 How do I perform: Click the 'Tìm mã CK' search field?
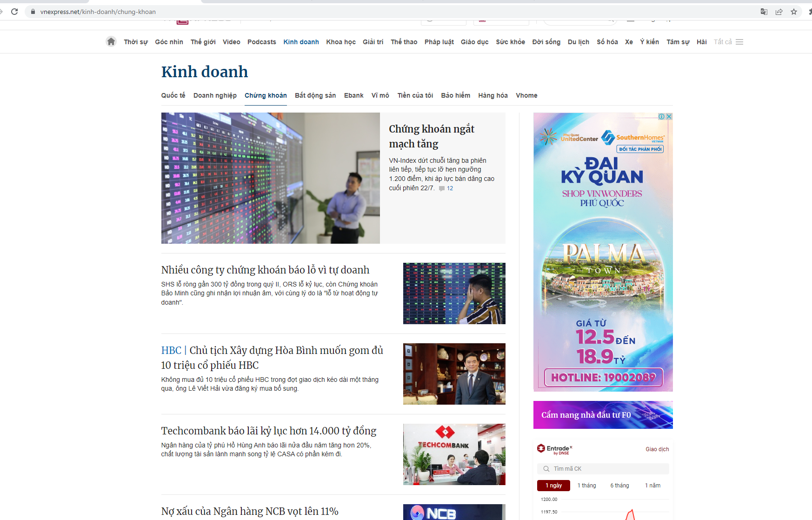point(603,469)
